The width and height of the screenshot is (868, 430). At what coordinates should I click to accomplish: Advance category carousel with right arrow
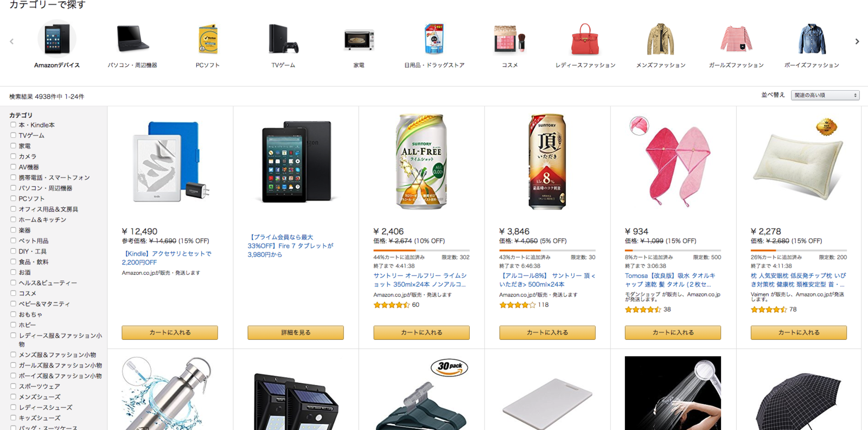click(857, 41)
